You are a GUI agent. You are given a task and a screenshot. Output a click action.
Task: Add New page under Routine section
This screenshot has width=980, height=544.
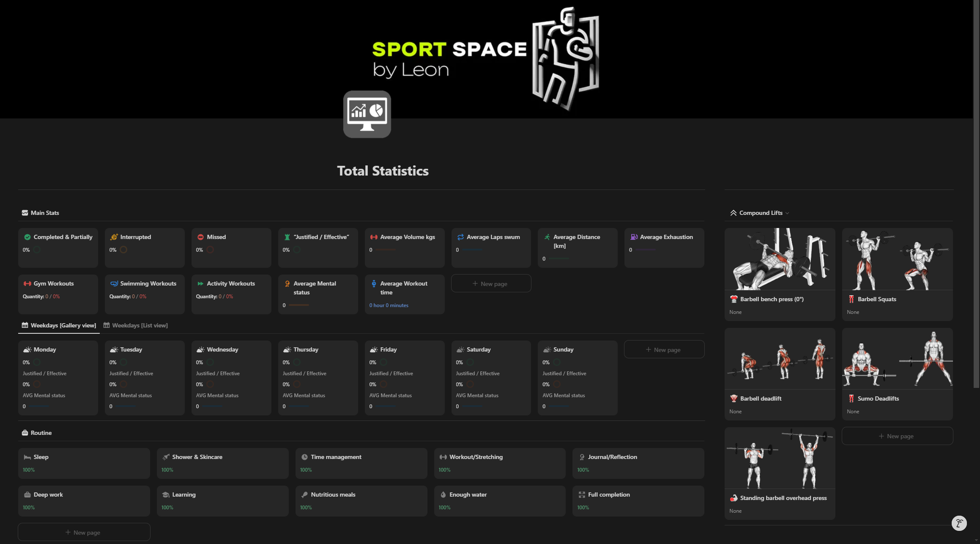[84, 532]
